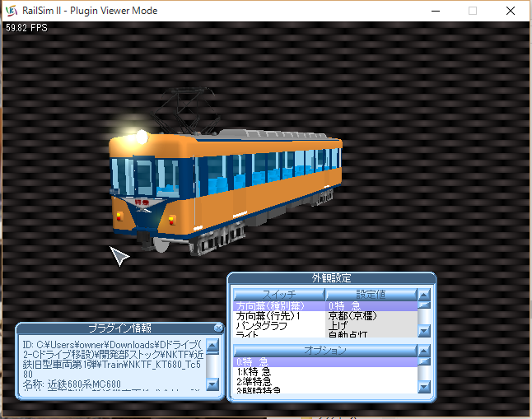Click the 設定値 column header
The image size is (532, 419).
(x=371, y=295)
